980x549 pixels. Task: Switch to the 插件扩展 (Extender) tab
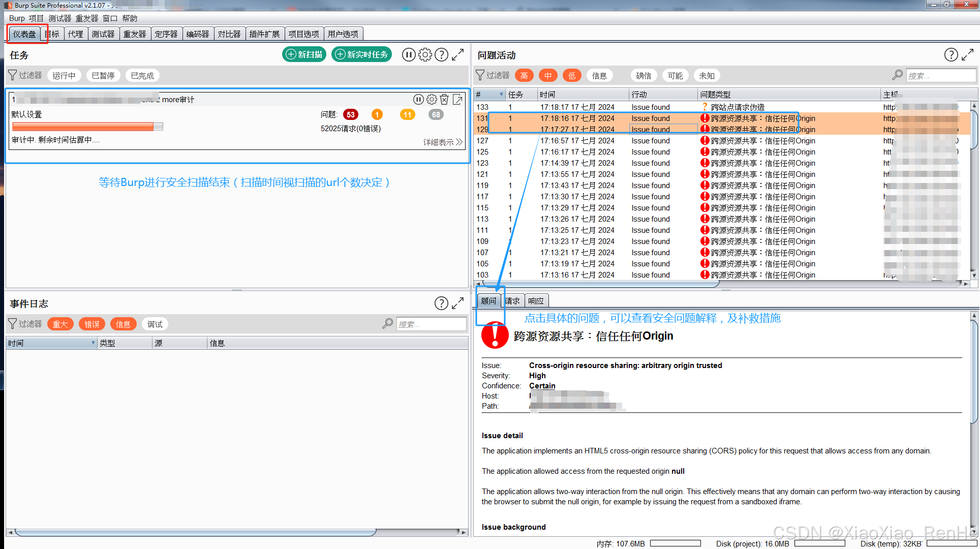pyautogui.click(x=265, y=34)
